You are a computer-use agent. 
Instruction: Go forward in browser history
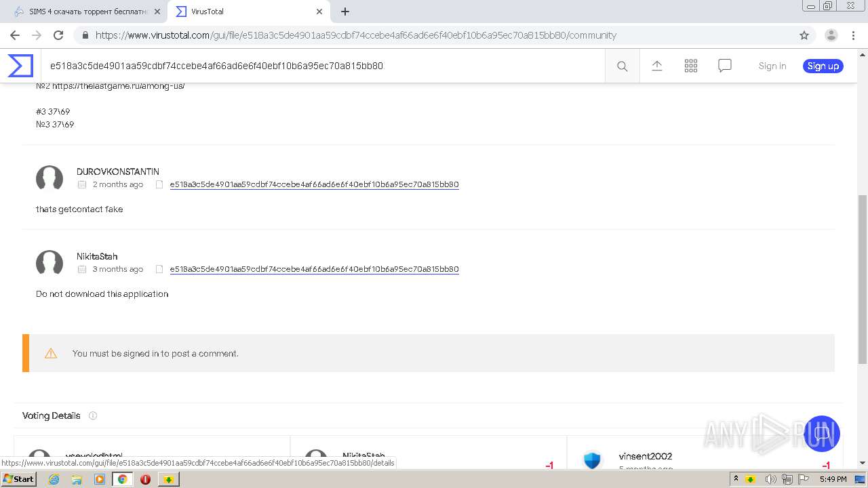coord(37,35)
